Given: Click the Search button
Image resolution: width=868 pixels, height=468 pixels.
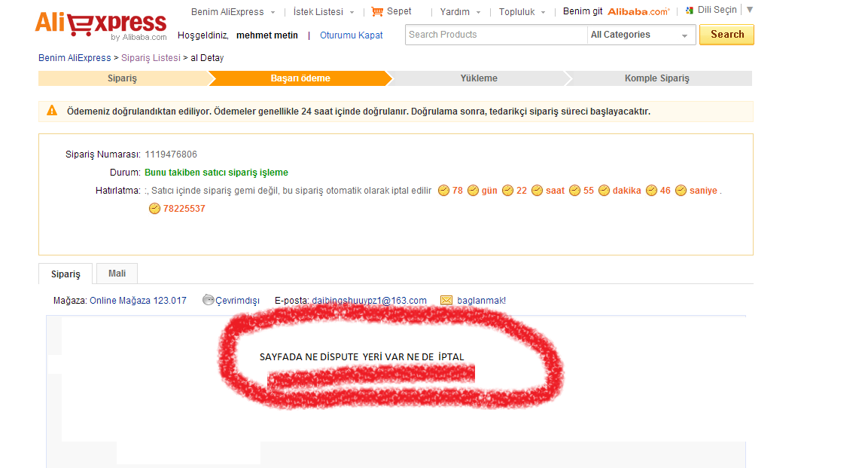Looking at the screenshot, I should coord(726,35).
